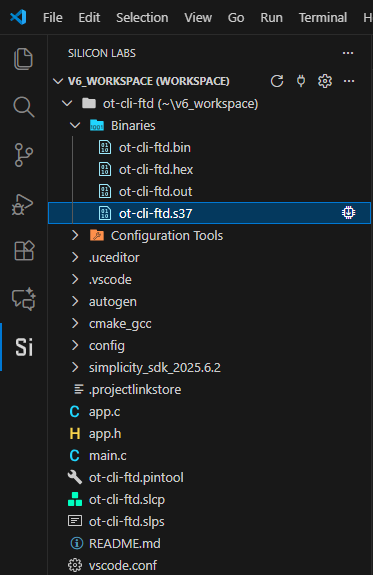This screenshot has width=373, height=575.
Task: Open vscode.conf file name
Action: click(123, 565)
